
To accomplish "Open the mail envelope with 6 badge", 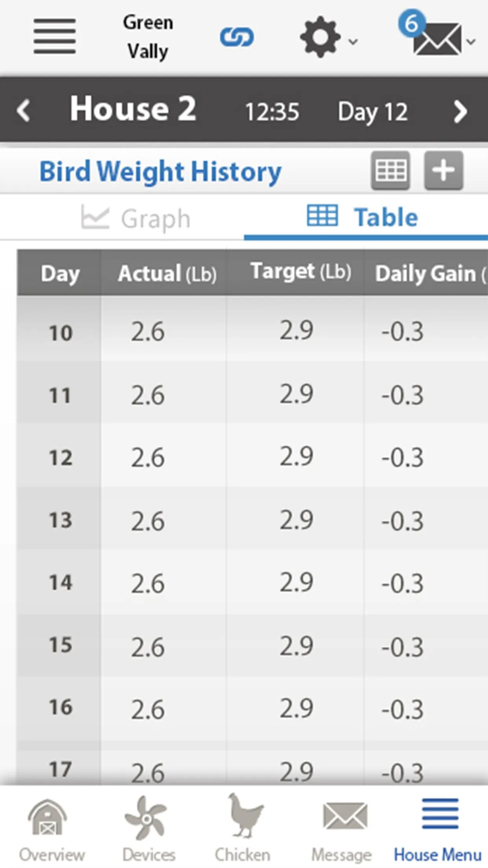I will click(x=431, y=33).
